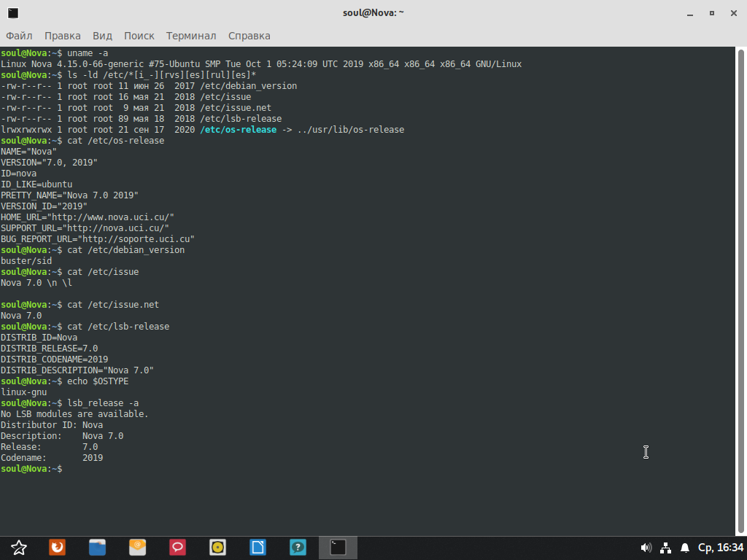The width and height of the screenshot is (747, 560).
Task: Click the /etc/os-release symlink text
Action: pyautogui.click(x=239, y=130)
